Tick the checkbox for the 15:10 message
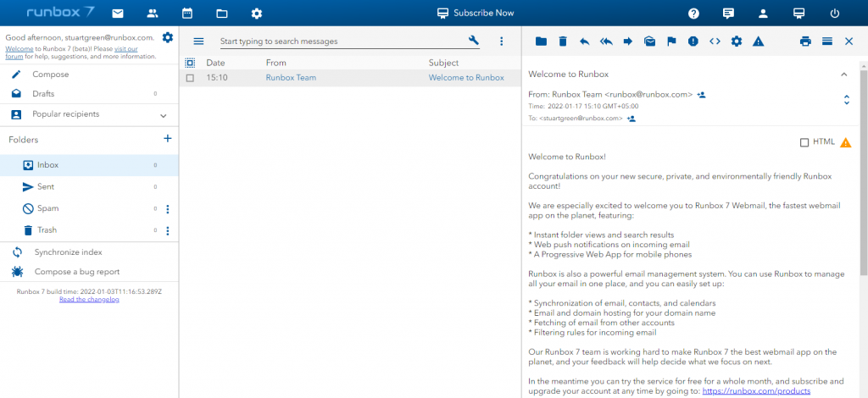868x398 pixels. [190, 78]
